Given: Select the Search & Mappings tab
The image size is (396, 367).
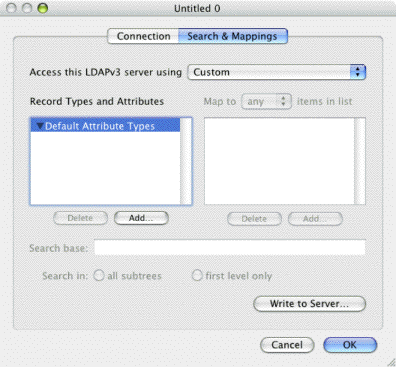Looking at the screenshot, I should click(233, 36).
